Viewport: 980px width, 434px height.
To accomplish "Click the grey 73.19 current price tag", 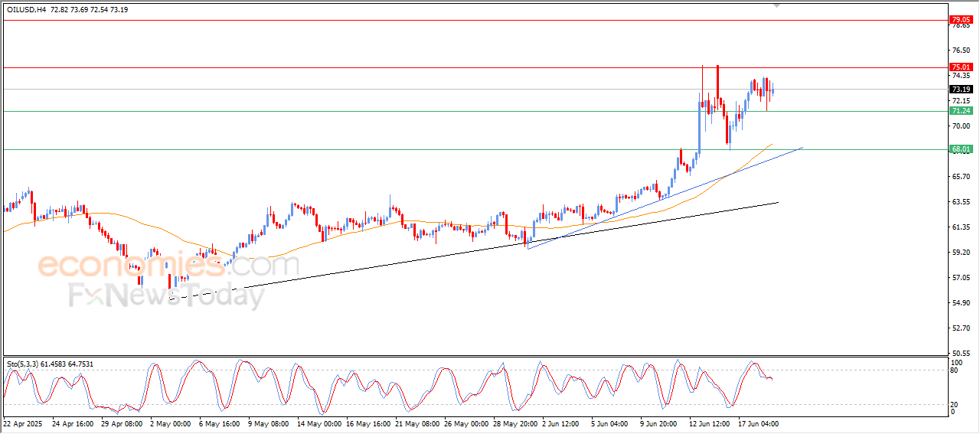I will (960, 90).
